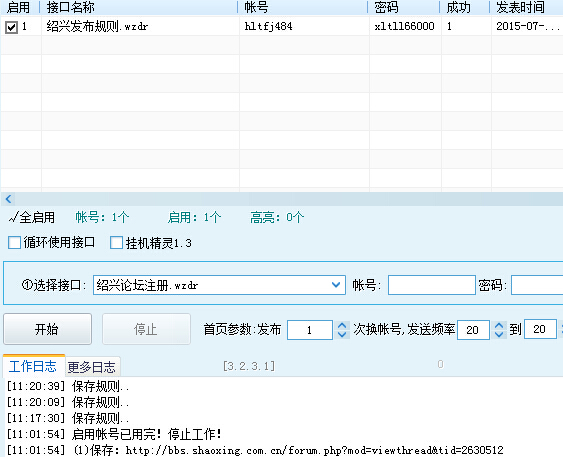Viewport: 563px width, 457px height.
Task: Select log line [11:20:09] 保存规则
Action: point(68,402)
